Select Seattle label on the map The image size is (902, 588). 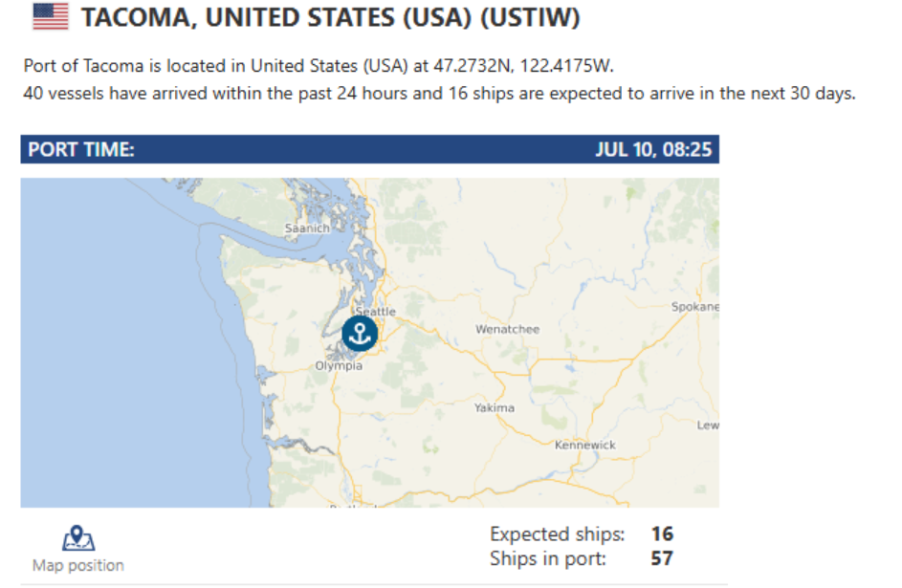click(x=376, y=312)
